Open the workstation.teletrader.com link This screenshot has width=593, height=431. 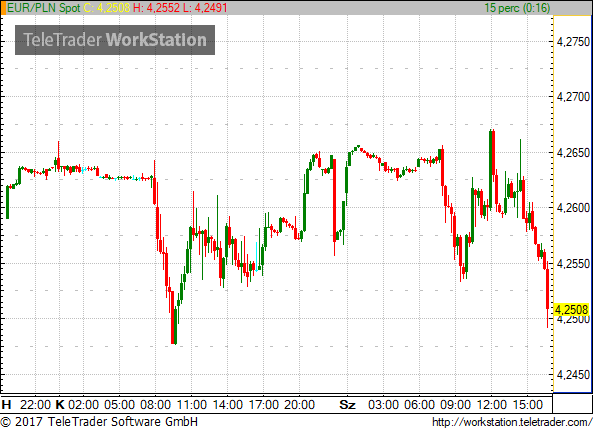point(512,422)
